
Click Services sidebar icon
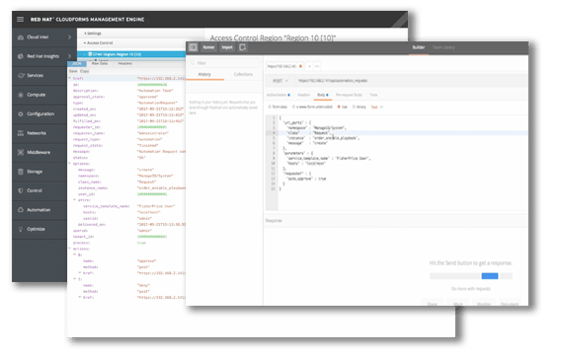pyautogui.click(x=21, y=75)
